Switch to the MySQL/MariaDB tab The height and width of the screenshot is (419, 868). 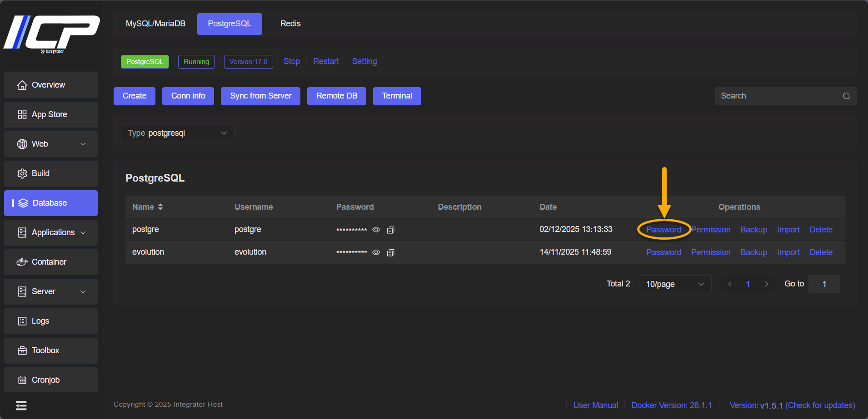[x=155, y=24]
